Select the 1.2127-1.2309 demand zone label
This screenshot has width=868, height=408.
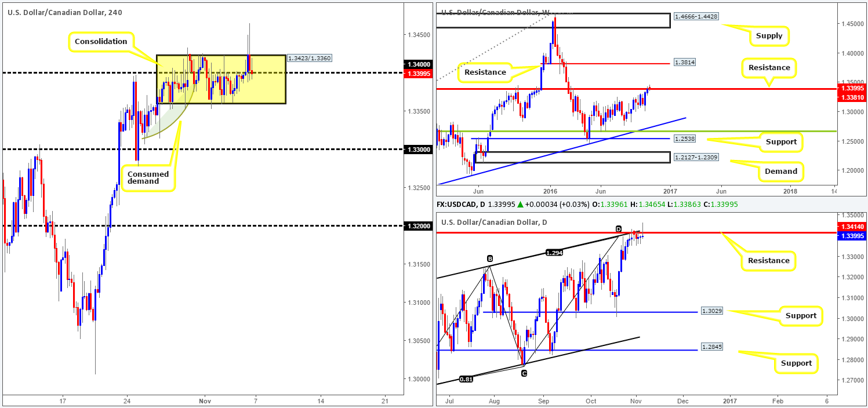pyautogui.click(x=696, y=156)
